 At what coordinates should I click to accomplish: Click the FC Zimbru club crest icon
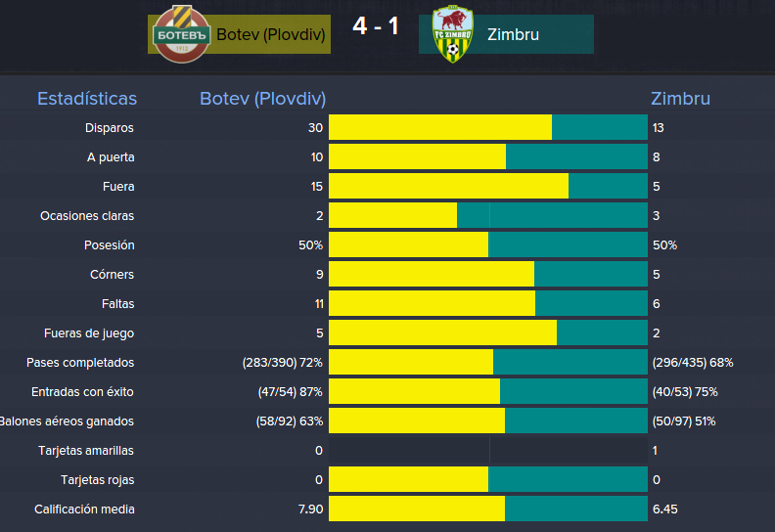[x=452, y=34]
